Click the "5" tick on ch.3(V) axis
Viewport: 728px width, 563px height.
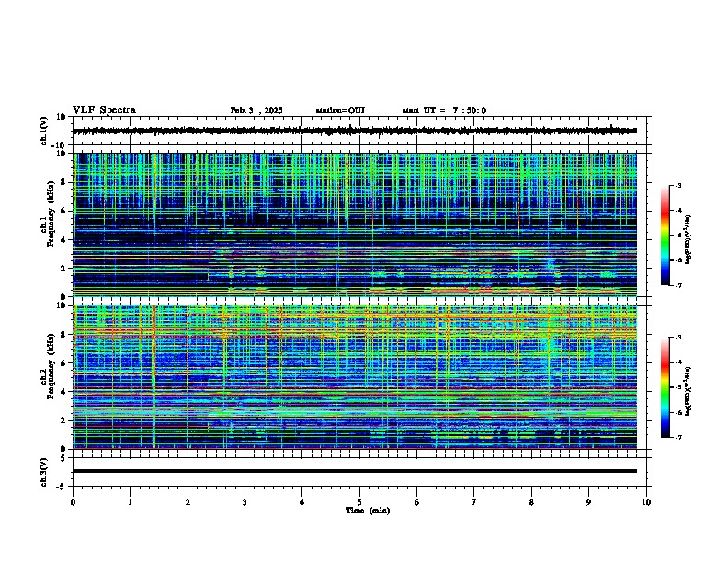coord(63,458)
